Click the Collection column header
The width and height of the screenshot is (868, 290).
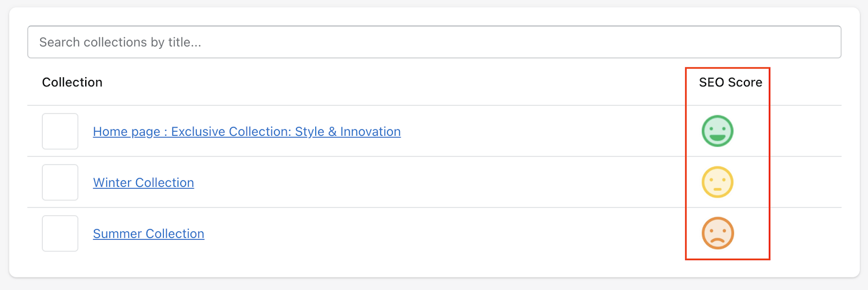(x=72, y=82)
